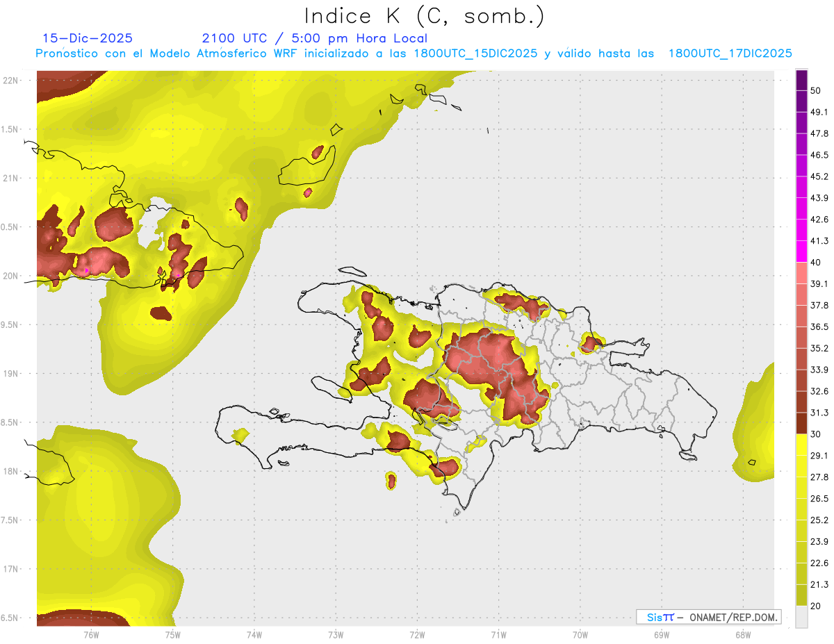Click the color bar value 27.8
The height and width of the screenshot is (644, 834).
coord(819,477)
